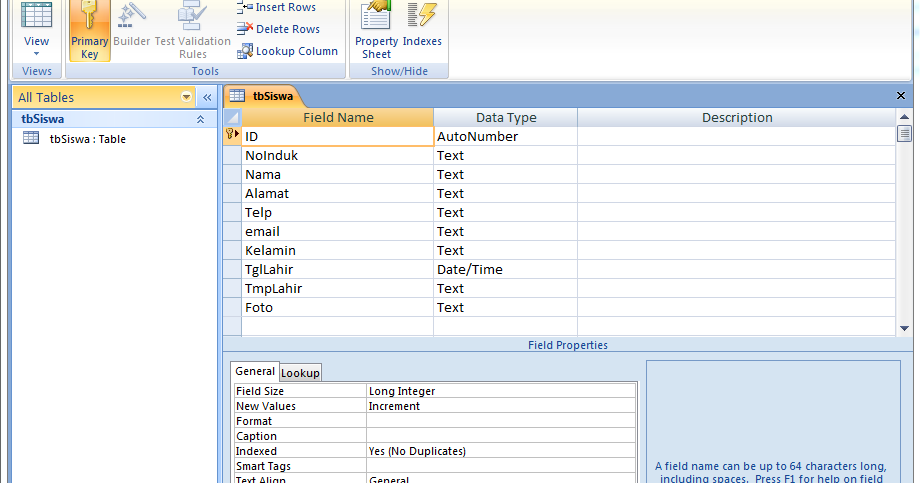Open the View datasheet icon
This screenshot has width=920, height=483.
tap(36, 16)
